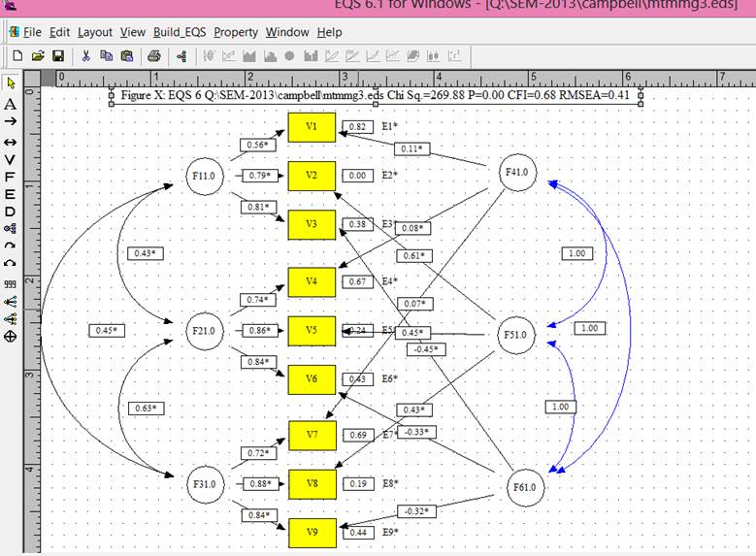Select the yellow V6 variable box

[x=312, y=379]
